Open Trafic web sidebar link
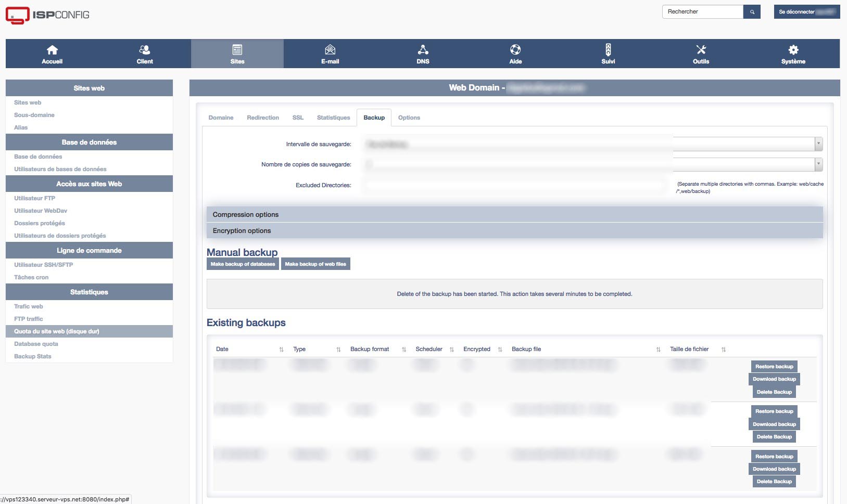Screen dimensions: 847x504 coord(29,306)
